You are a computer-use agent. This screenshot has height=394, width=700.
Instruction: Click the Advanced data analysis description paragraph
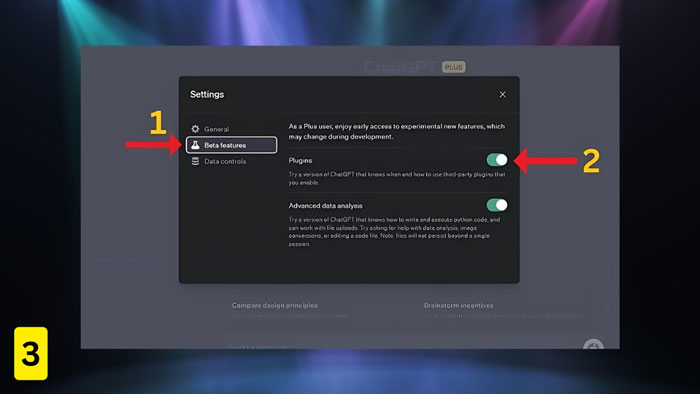(394, 232)
